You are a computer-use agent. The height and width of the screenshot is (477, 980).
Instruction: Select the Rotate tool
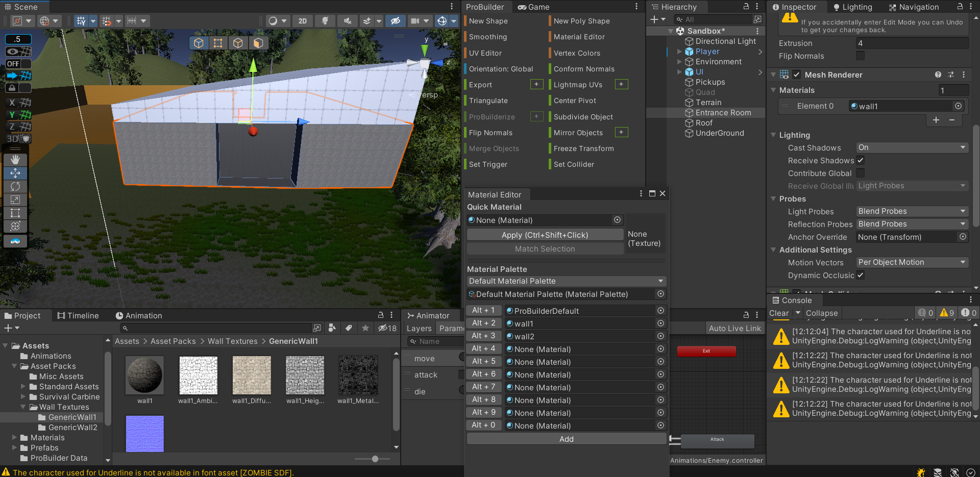coord(15,186)
